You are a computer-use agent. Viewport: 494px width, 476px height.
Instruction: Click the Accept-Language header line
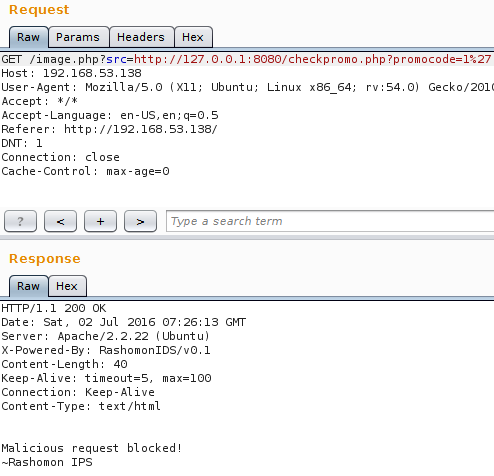coord(110,115)
